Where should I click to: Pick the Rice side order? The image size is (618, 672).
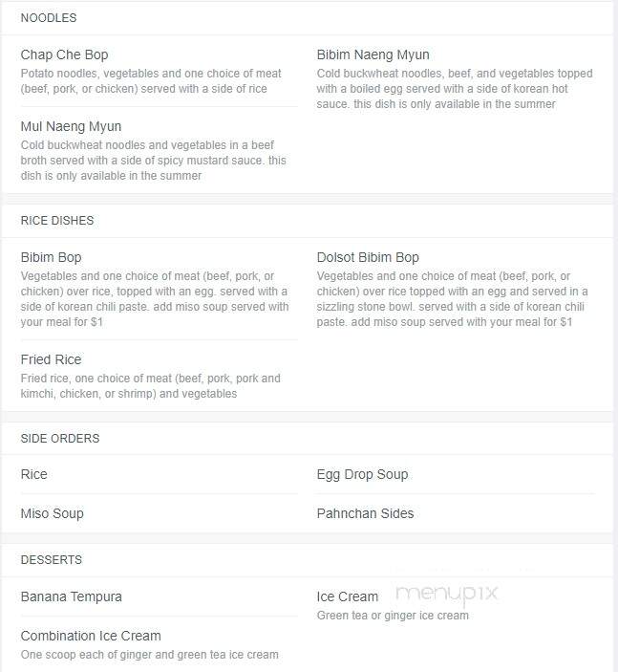click(x=33, y=474)
